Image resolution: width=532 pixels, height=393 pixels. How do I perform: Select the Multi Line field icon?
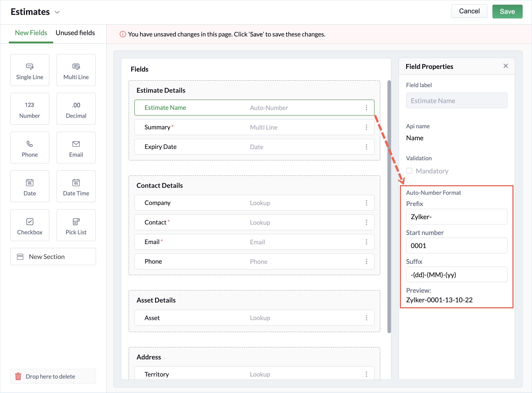click(76, 66)
